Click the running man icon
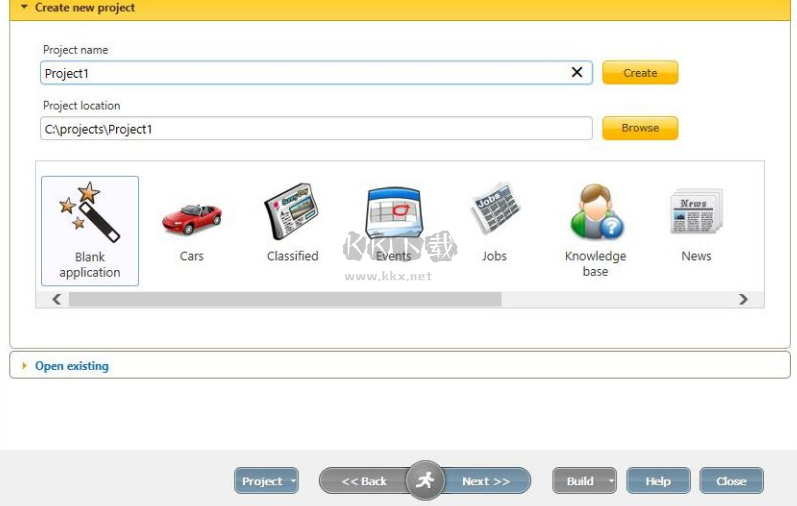The image size is (797, 506). (425, 481)
